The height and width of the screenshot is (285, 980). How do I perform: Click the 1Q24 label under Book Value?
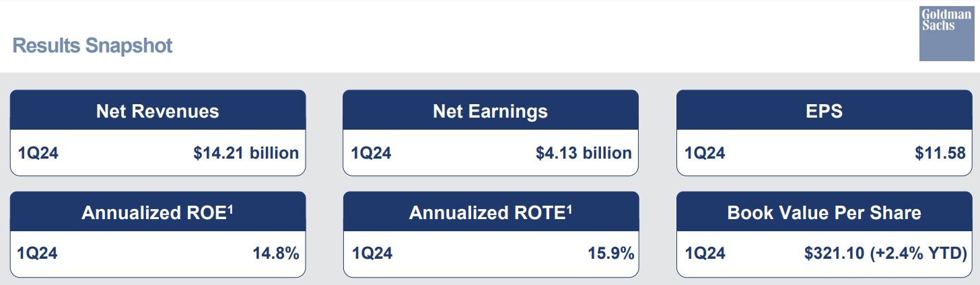coord(705,253)
